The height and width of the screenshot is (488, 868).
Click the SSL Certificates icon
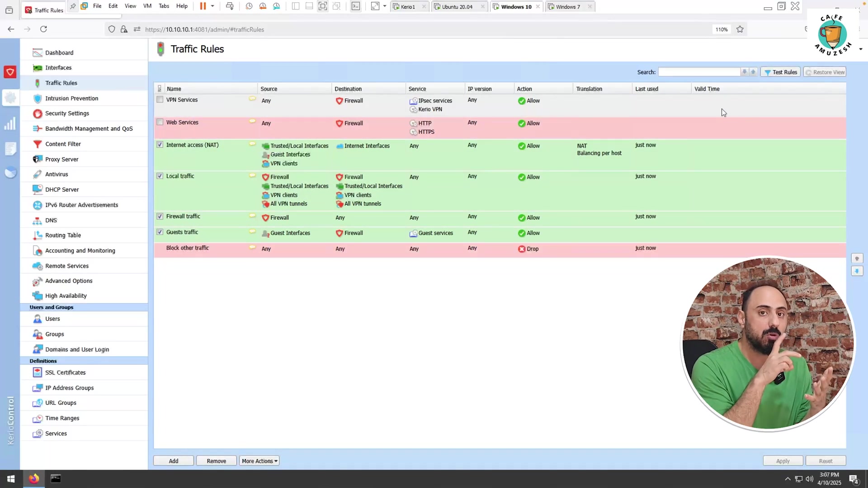click(38, 373)
